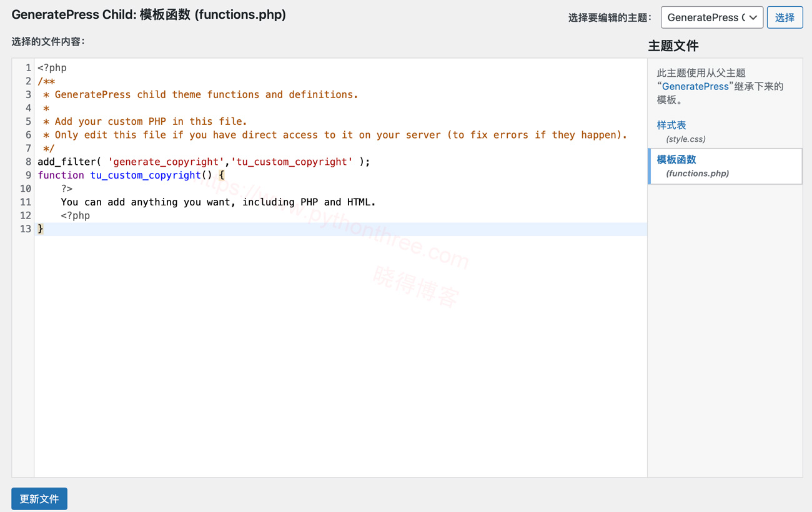Click line number 8 in gutter
Screen dimensions: 812x512
pos(28,162)
